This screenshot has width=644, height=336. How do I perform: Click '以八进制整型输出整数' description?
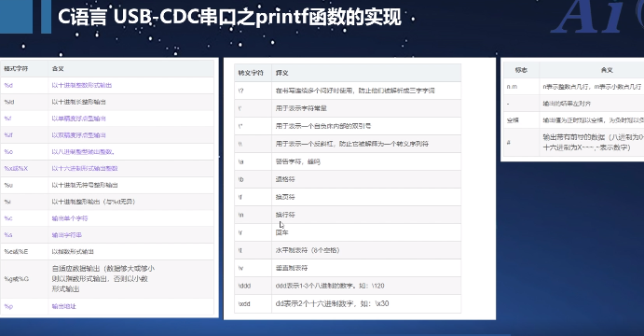[x=83, y=152]
